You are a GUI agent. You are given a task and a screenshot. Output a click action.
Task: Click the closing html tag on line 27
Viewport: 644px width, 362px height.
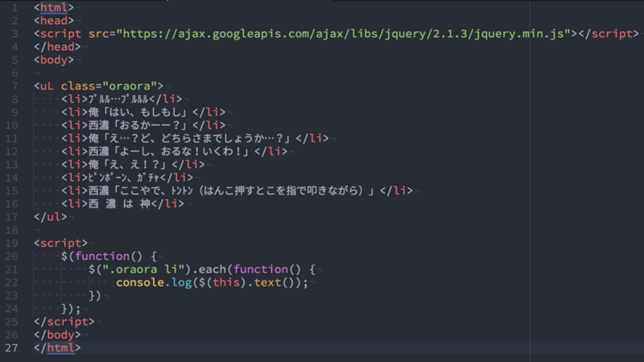(x=57, y=348)
